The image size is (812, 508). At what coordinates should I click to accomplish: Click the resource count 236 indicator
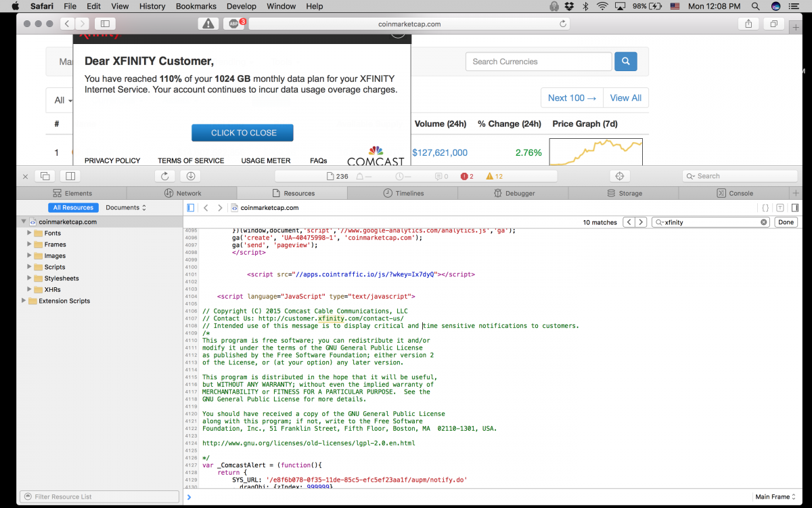[338, 176]
